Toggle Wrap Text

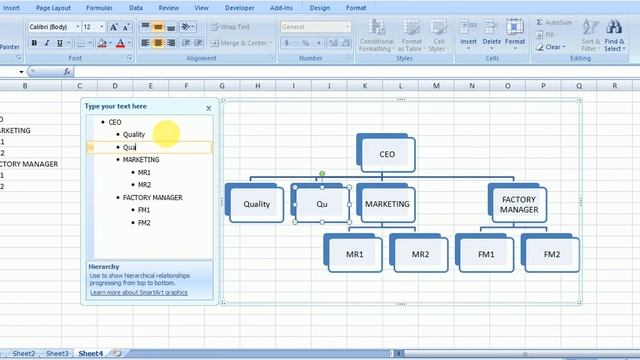tap(230, 27)
